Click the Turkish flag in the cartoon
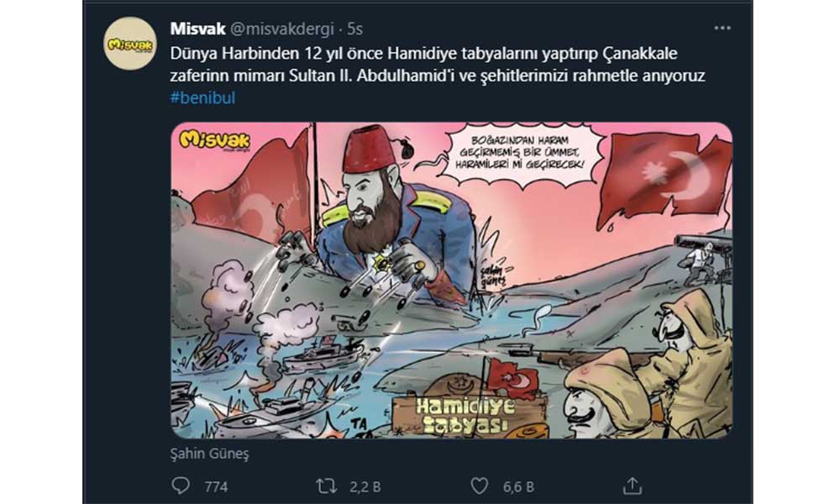This screenshot has height=504, width=840. tap(664, 180)
